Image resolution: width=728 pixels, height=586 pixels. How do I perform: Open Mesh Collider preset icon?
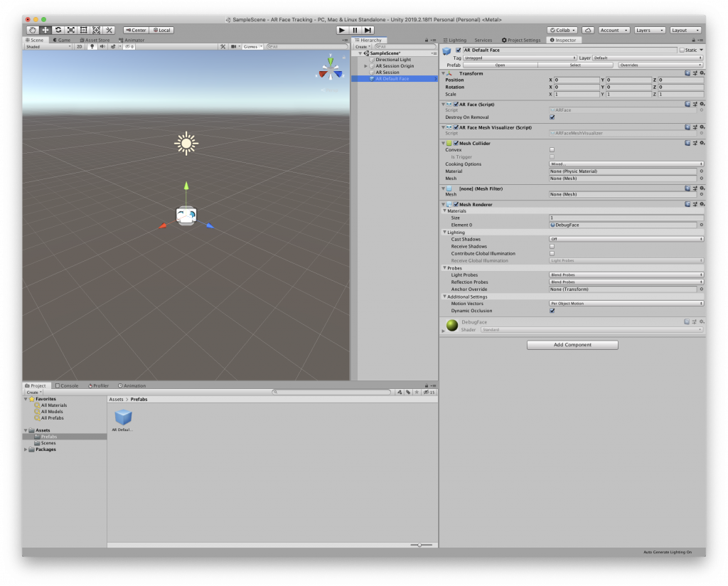coord(695,143)
